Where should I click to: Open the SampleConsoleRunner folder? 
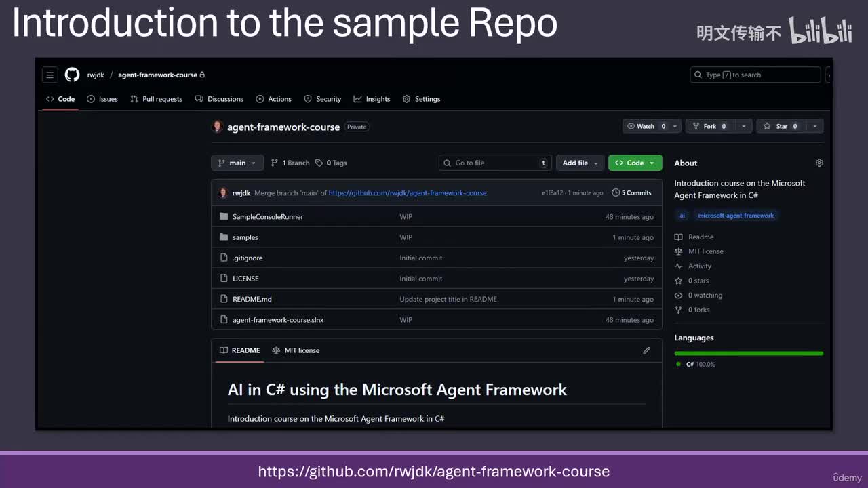click(x=268, y=217)
